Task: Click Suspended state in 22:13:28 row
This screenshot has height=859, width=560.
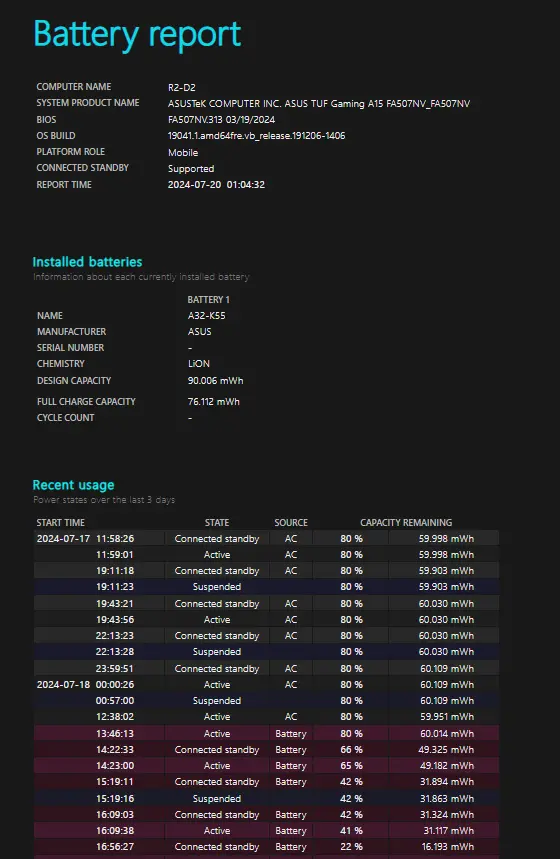Action: coord(217,652)
